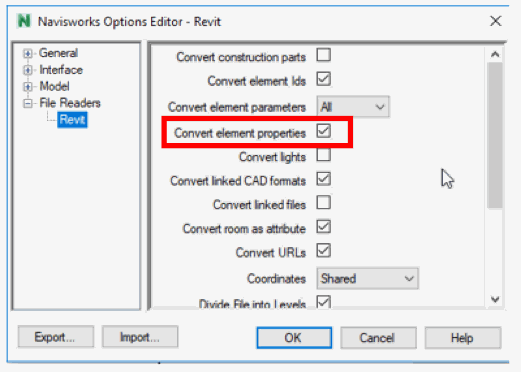Open Help for the options editor
Screen dimensions: 521x372
coord(462,338)
